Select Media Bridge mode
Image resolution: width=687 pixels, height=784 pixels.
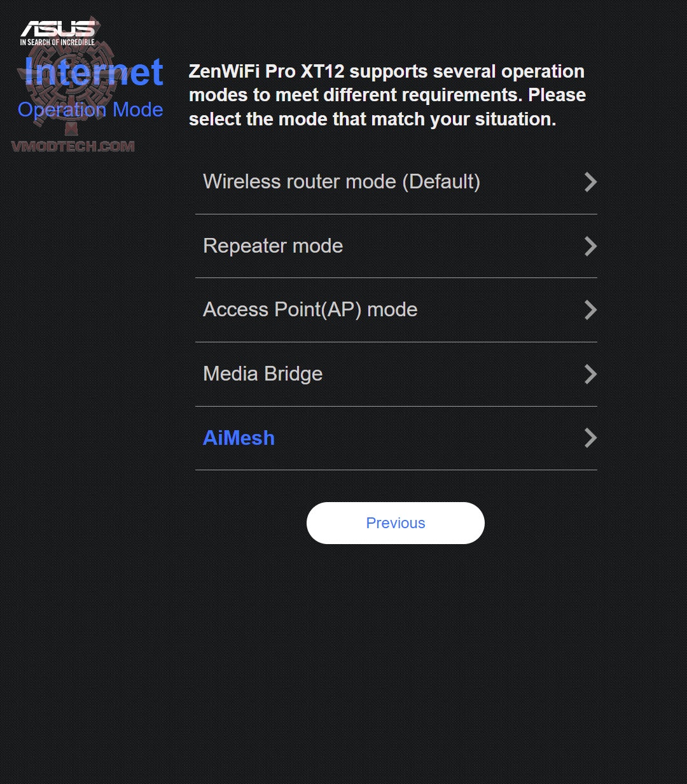pos(263,374)
